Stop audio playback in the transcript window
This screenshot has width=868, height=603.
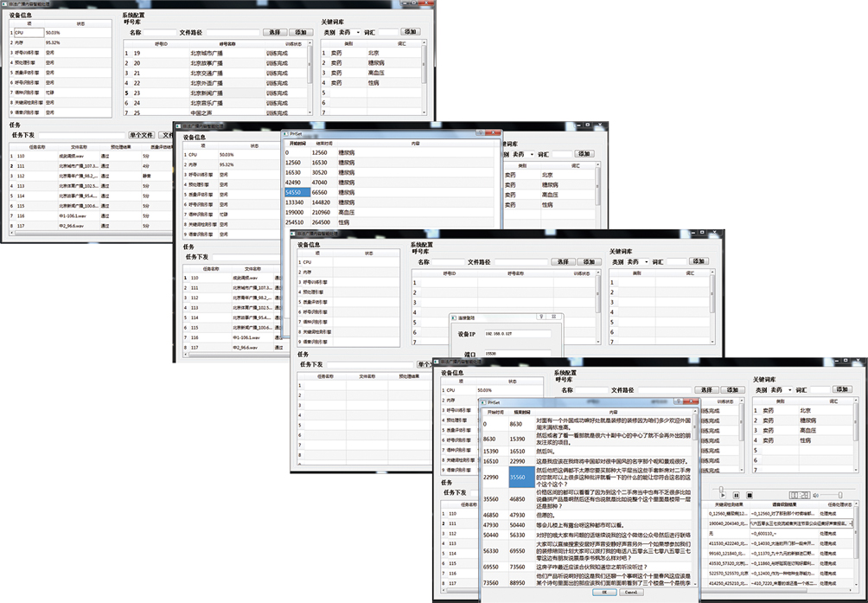coord(750,496)
